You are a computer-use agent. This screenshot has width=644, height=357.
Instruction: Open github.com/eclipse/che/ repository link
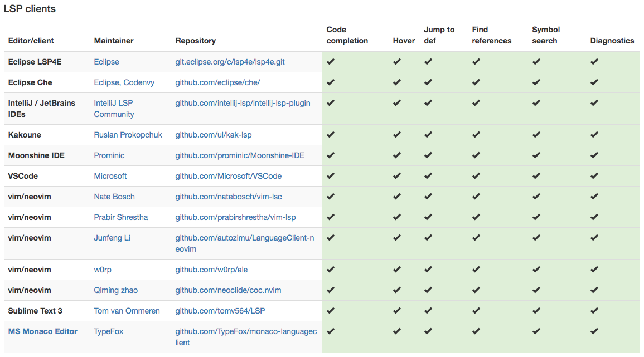coord(217,82)
